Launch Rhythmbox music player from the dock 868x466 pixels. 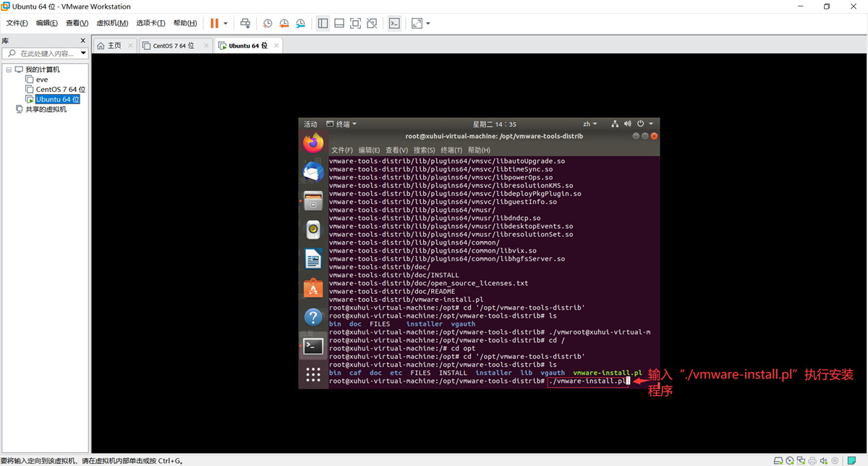[313, 229]
